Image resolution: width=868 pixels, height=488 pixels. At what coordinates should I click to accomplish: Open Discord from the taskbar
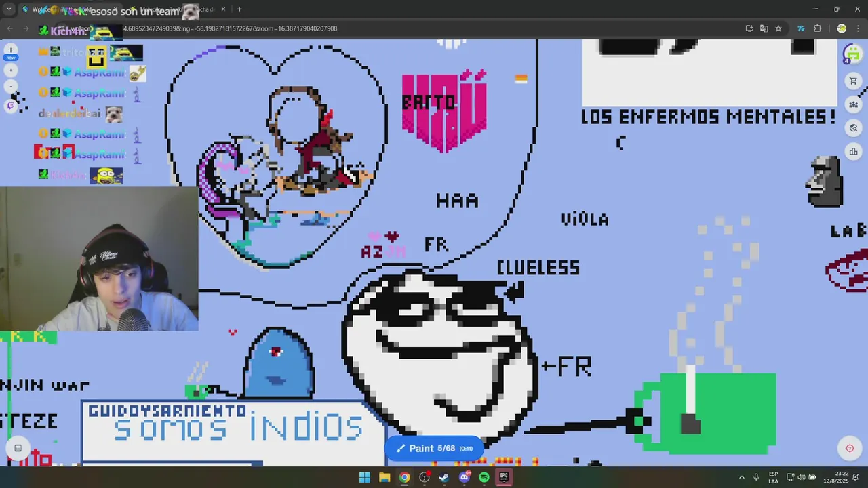point(465,477)
